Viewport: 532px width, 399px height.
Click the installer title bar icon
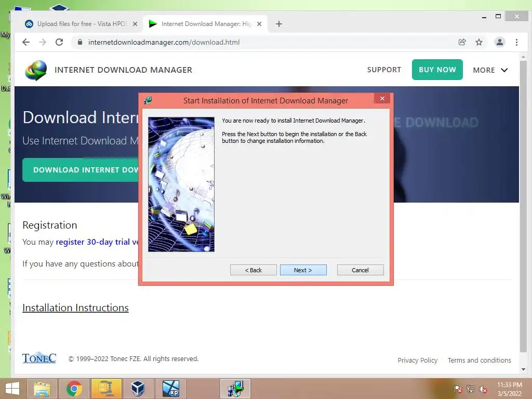pyautogui.click(x=148, y=100)
